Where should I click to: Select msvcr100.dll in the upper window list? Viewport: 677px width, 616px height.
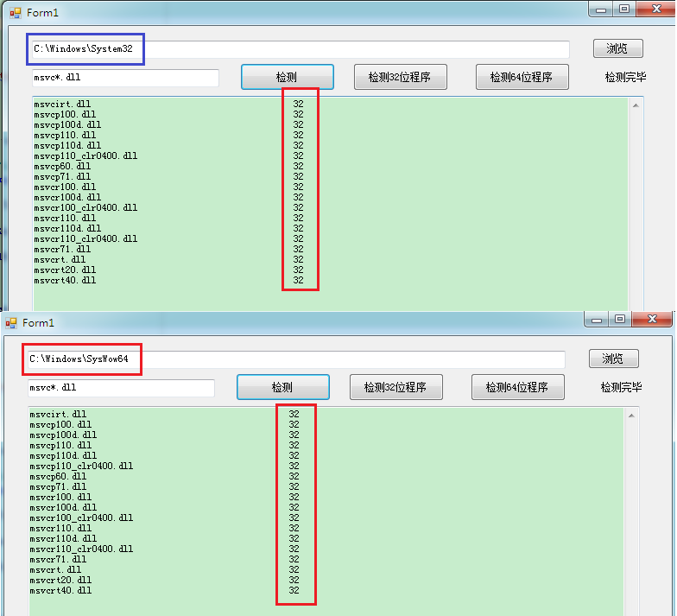pyautogui.click(x=66, y=187)
